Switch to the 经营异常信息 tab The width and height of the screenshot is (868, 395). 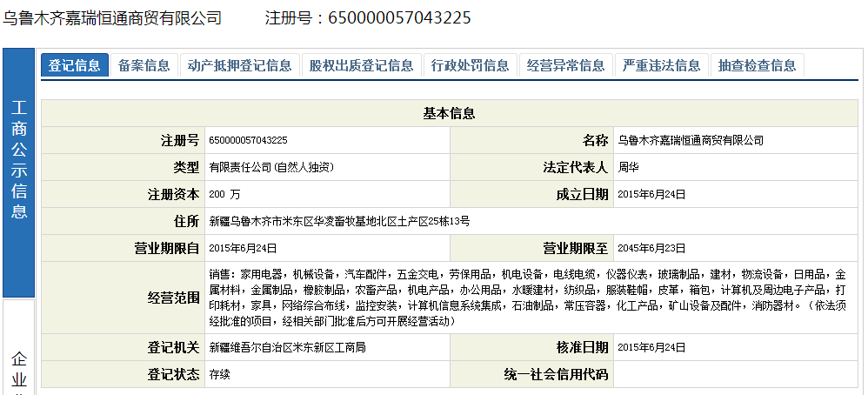566,65
